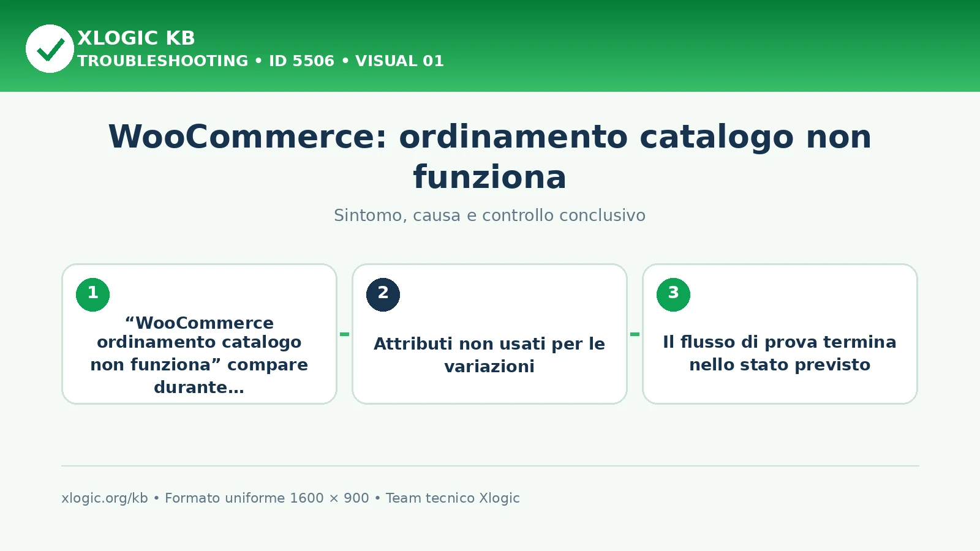Viewport: 980px width, 551px height.
Task: Click the white checkmark logo icon
Action: tap(50, 49)
